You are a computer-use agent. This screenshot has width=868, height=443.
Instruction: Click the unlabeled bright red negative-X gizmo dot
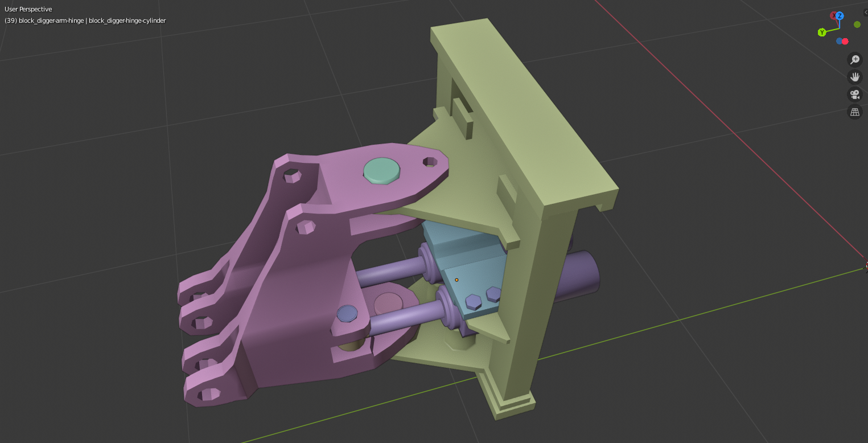[x=845, y=41]
